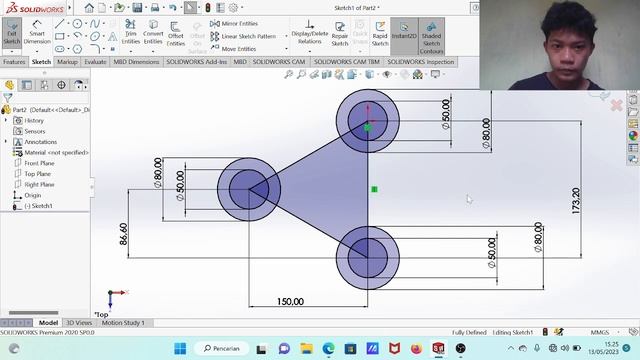Switch to the Evaluate tab
640x360 pixels.
pyautogui.click(x=95, y=62)
